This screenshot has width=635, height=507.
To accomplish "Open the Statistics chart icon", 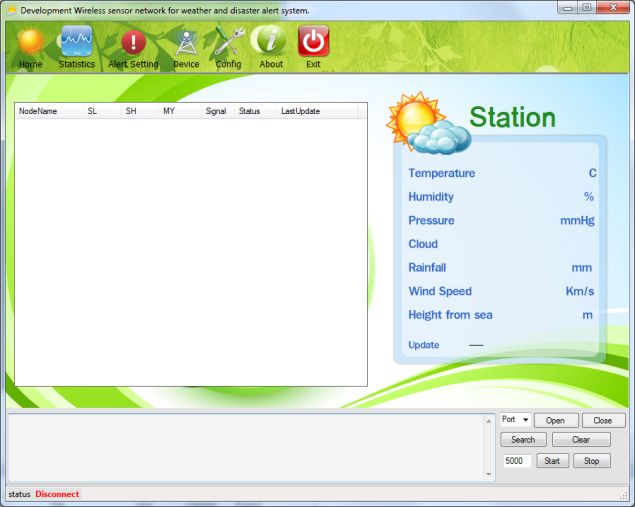I will pos(77,41).
